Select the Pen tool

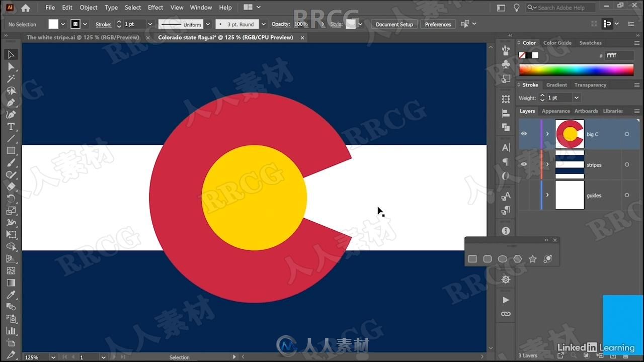coord(11,103)
